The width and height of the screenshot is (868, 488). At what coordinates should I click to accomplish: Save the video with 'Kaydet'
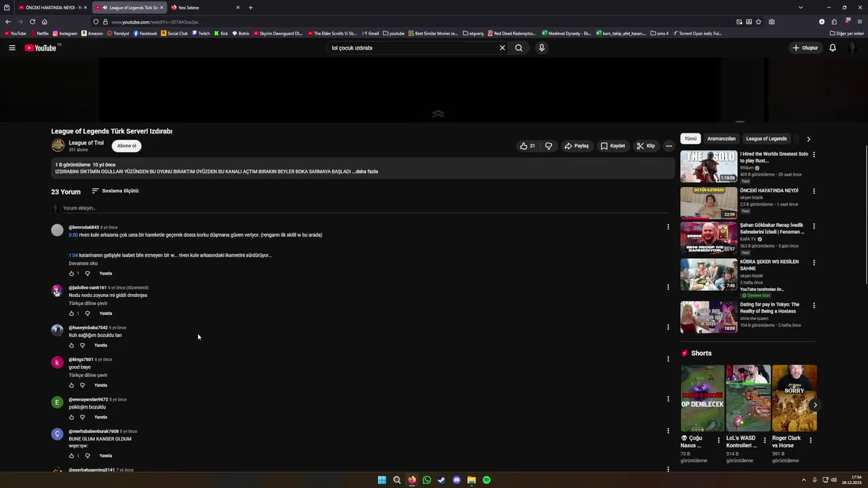click(x=613, y=146)
